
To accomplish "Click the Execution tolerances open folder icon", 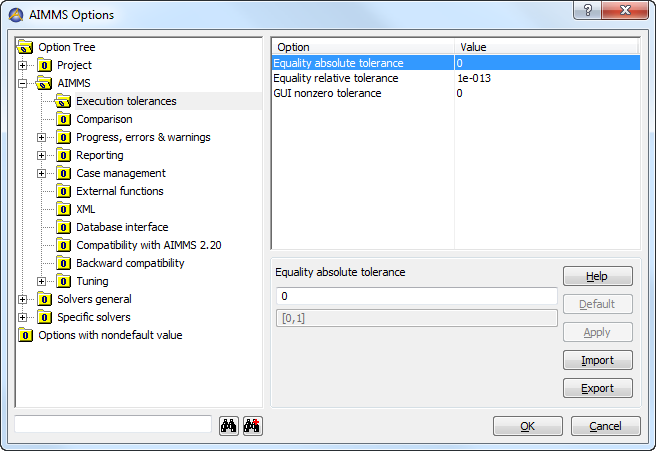I will pos(63,101).
